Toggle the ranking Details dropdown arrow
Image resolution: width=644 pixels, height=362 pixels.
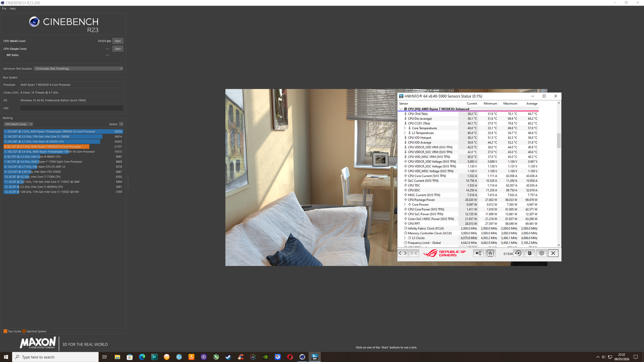click(x=121, y=124)
